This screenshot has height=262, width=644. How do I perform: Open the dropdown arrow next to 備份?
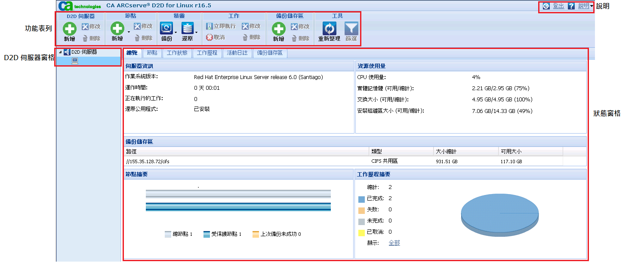(x=176, y=32)
